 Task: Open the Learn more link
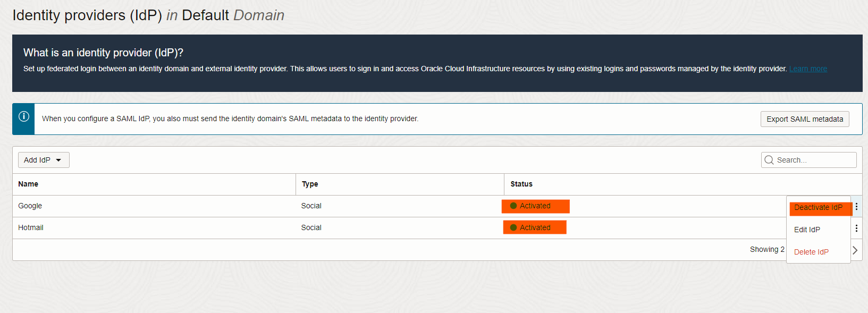(x=808, y=69)
